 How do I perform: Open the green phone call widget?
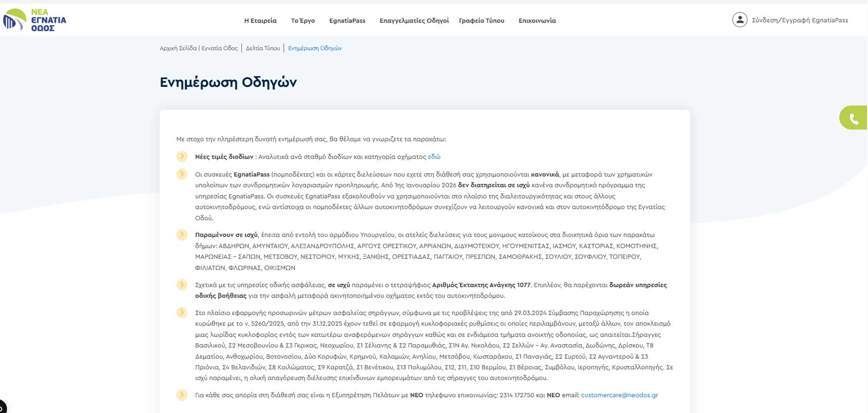pyautogui.click(x=853, y=118)
